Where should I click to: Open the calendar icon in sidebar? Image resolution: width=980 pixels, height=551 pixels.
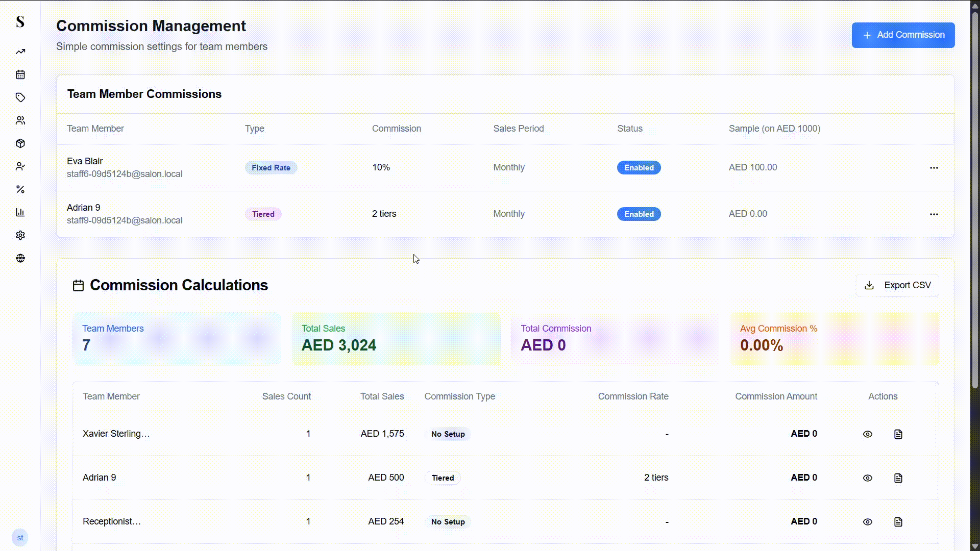click(x=20, y=74)
